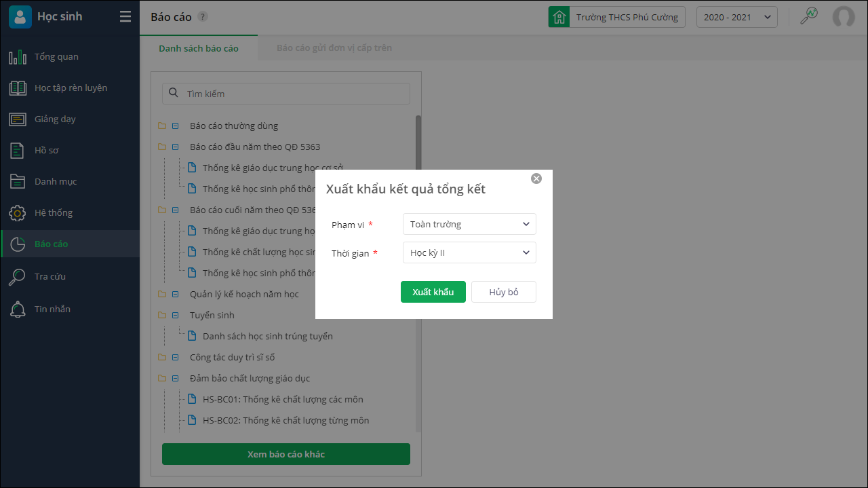This screenshot has width=868, height=488.
Task: Open the Thời gian dropdown
Action: pos(469,253)
